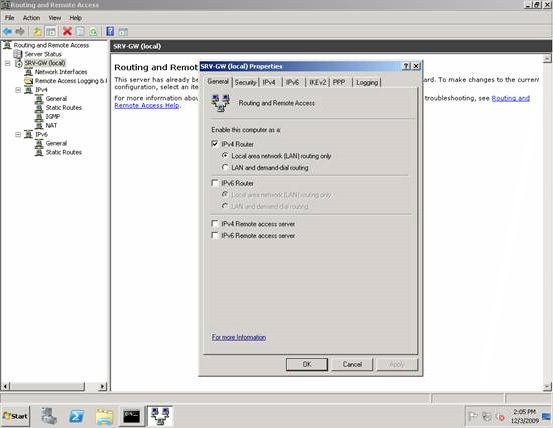Click Cancel in the Properties dialog
The image size is (553, 428).
click(352, 364)
